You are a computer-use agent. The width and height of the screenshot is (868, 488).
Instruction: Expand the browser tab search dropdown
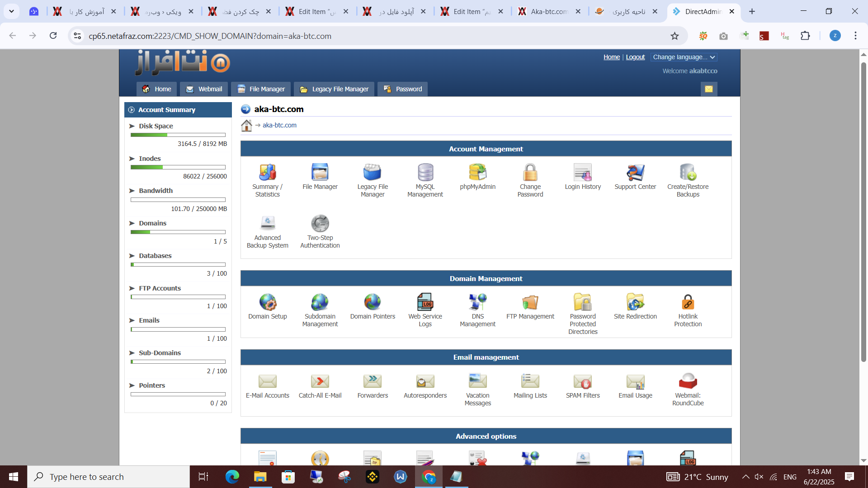point(11,11)
